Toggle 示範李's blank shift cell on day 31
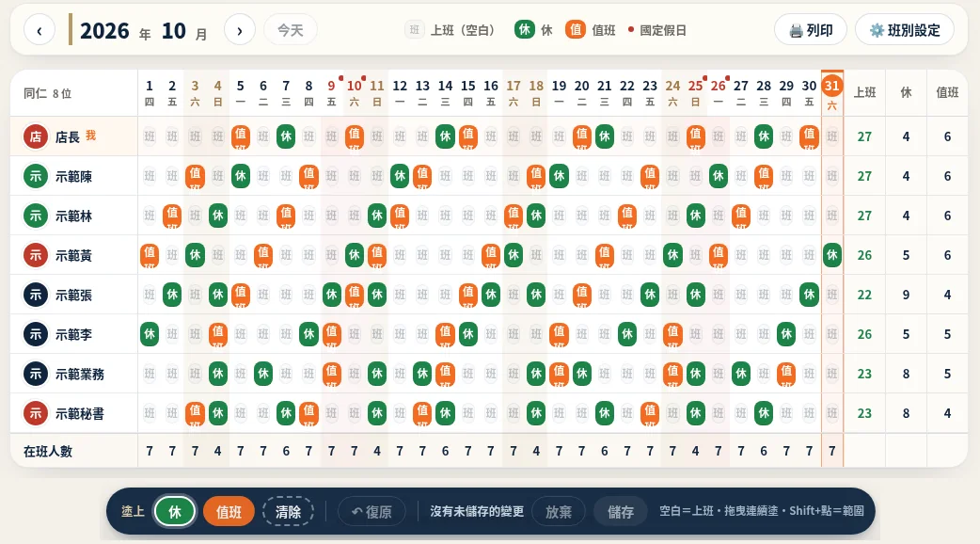 (x=832, y=334)
